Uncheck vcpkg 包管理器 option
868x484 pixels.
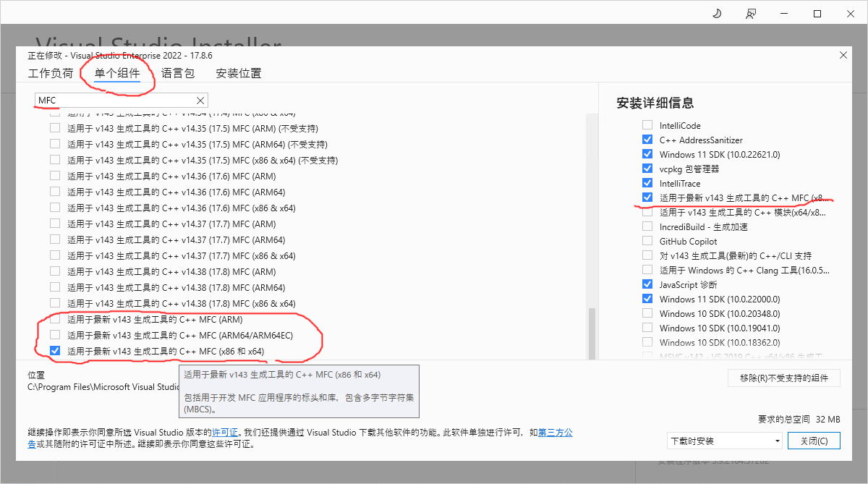pyautogui.click(x=647, y=169)
